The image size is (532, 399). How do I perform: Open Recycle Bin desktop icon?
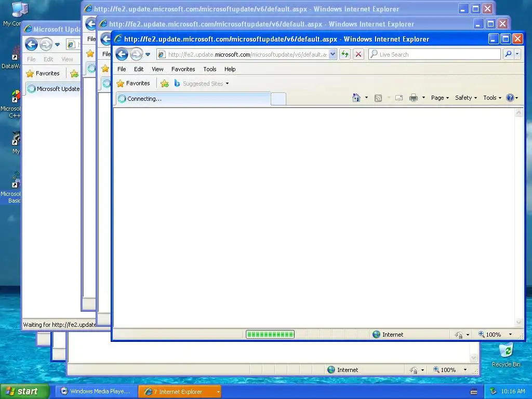pyautogui.click(x=506, y=355)
